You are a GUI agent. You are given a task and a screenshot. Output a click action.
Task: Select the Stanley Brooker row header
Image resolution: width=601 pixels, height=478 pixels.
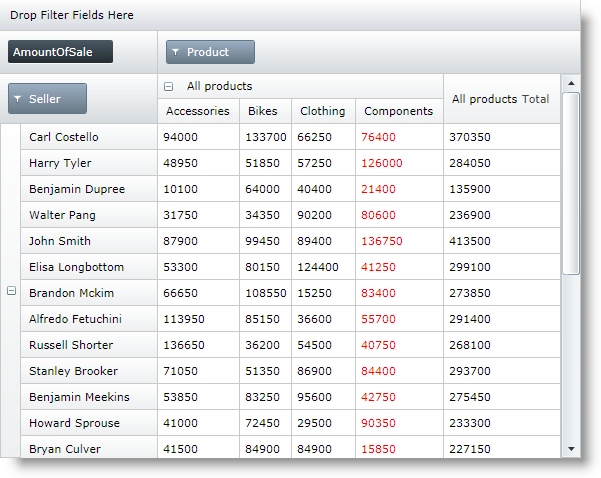(x=89, y=371)
